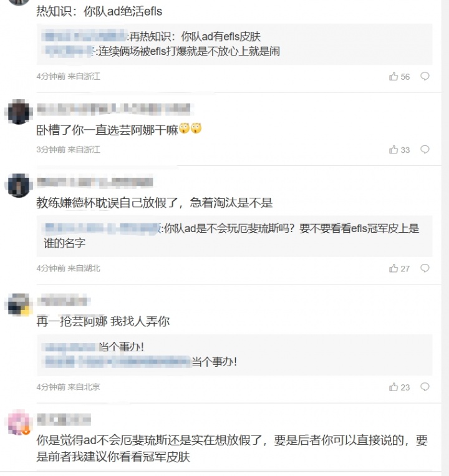Open avatar of 教练嫌德杯耽误 commenter
Screen dimensions: 449x476
(x=19, y=186)
